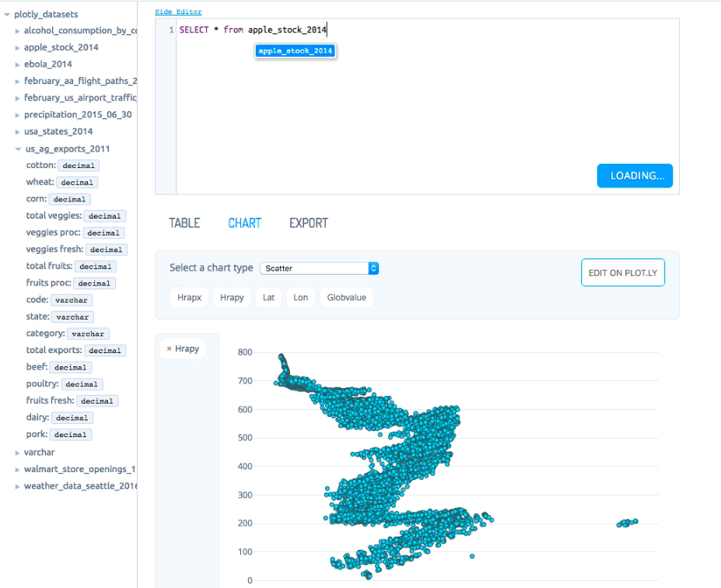Select the Hrapx column chip
The height and width of the screenshot is (588, 721).
pyautogui.click(x=189, y=298)
